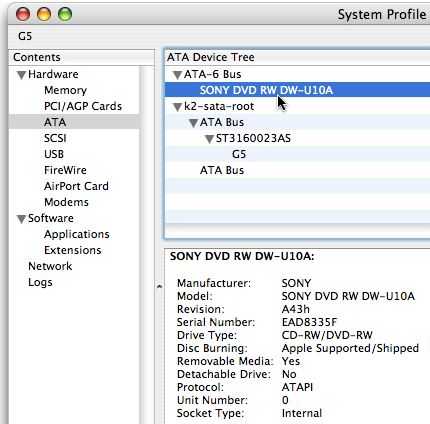Show the Applications list

(77, 234)
